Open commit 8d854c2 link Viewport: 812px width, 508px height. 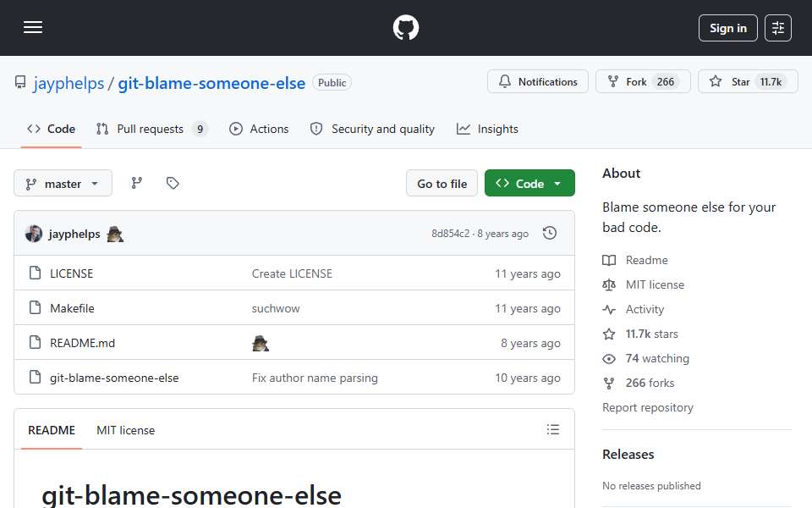point(451,234)
